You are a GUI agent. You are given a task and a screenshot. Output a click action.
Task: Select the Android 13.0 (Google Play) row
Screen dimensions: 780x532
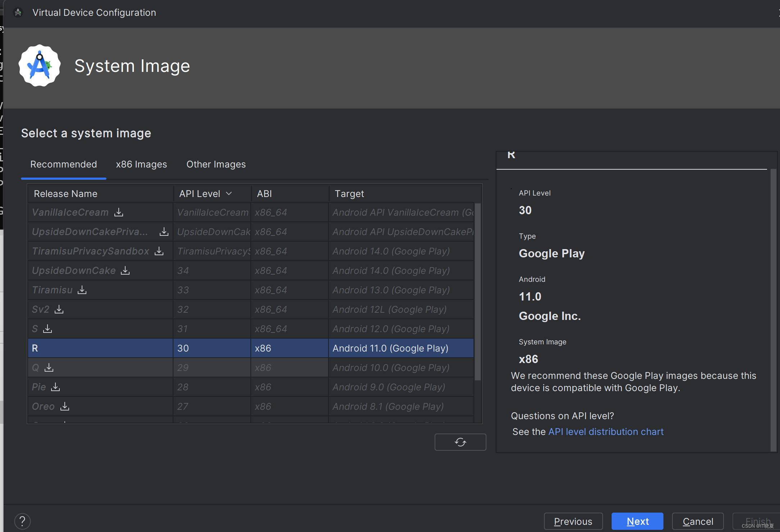[251, 290]
